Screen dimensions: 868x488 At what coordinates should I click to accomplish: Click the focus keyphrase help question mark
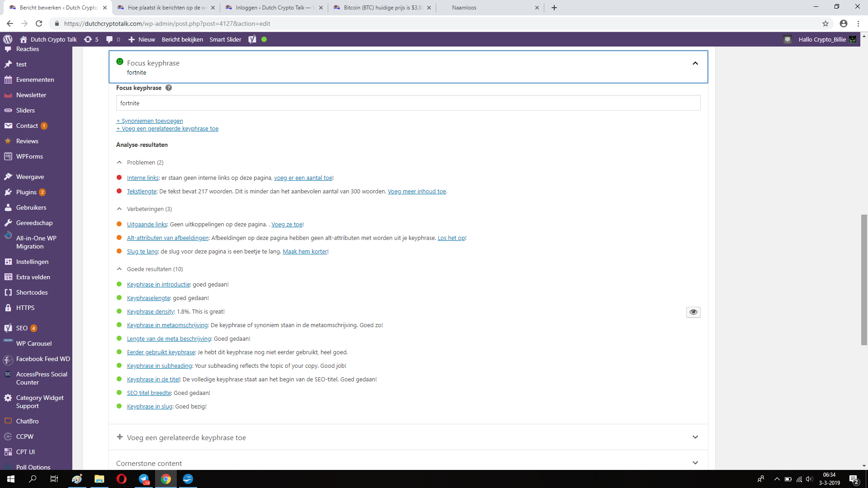pos(169,88)
